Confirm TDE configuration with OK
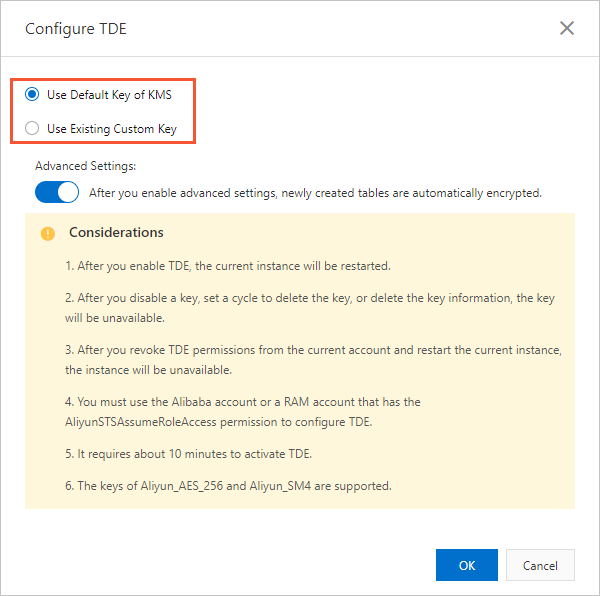600x596 pixels. click(x=466, y=565)
